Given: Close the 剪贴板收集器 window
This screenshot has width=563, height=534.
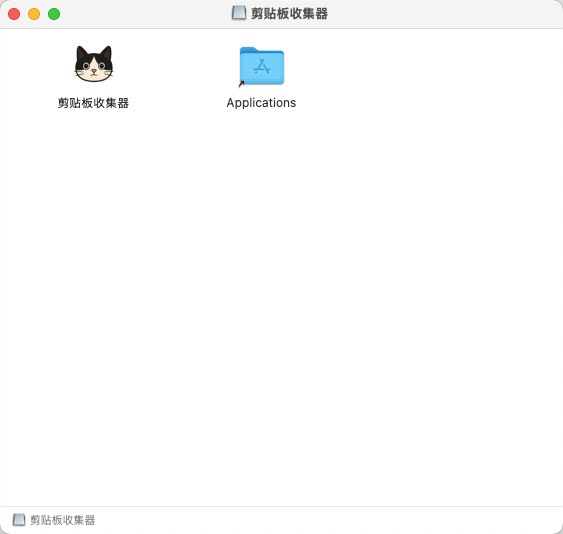Looking at the screenshot, I should tap(14, 14).
